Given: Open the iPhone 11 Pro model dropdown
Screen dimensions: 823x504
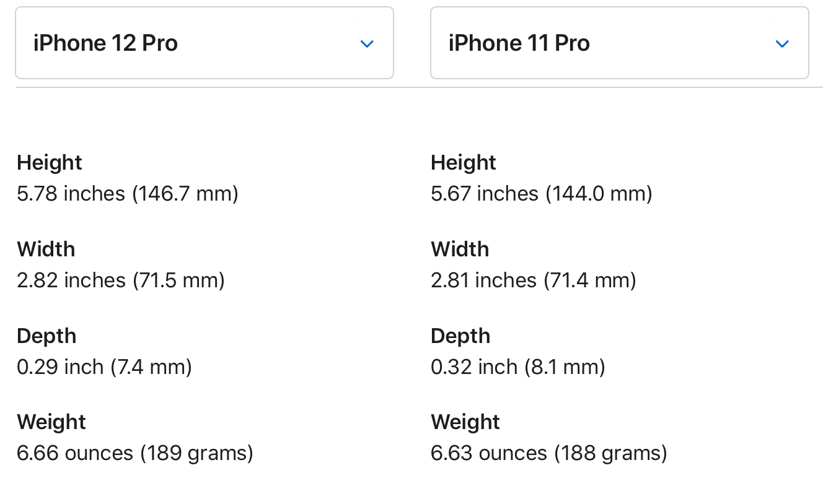Looking at the screenshot, I should [x=620, y=43].
